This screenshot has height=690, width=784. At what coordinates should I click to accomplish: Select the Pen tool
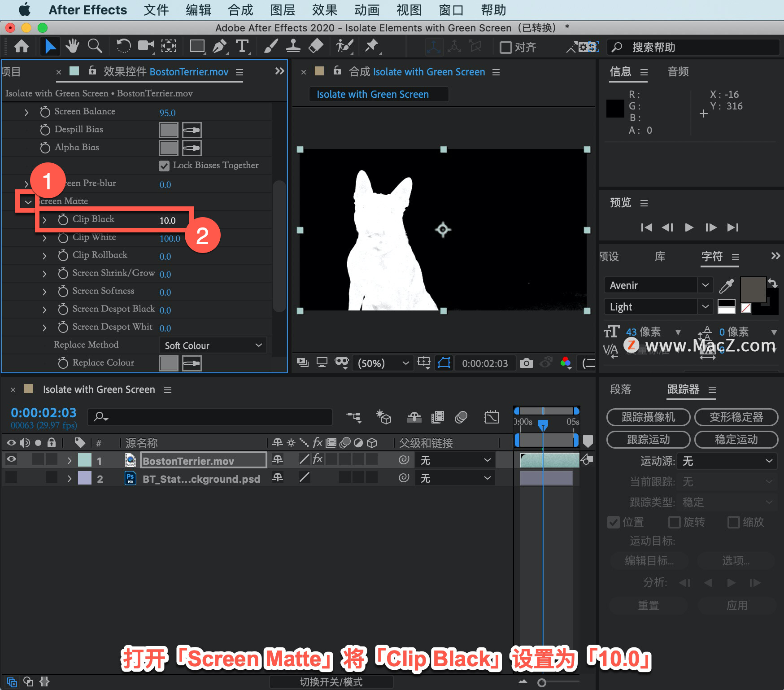(x=219, y=46)
